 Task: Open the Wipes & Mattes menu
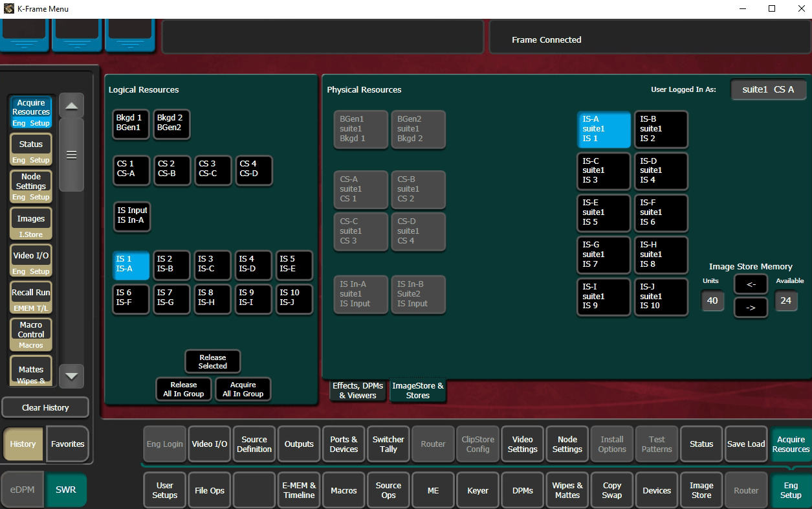coord(567,490)
